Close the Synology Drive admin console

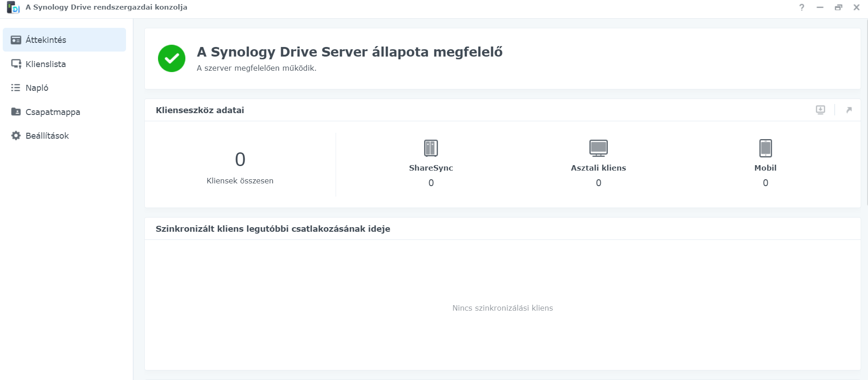point(857,7)
